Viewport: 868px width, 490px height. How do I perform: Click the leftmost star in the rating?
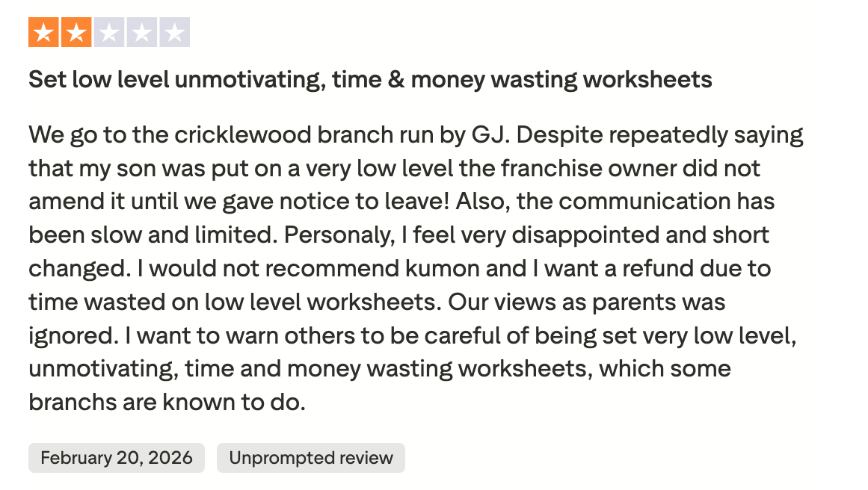(x=43, y=32)
